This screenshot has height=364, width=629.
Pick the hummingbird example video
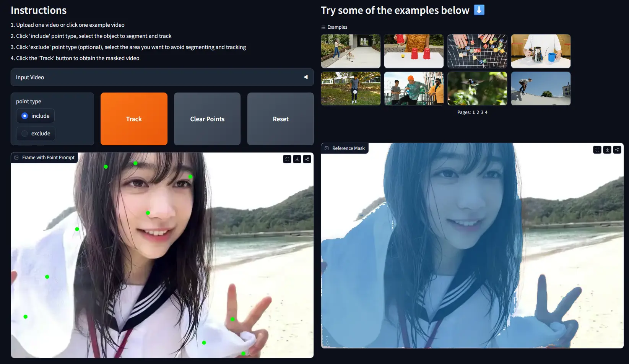point(477,88)
